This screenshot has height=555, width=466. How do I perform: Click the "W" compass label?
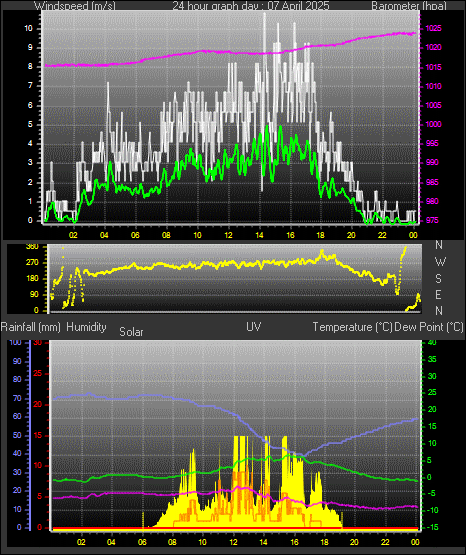tap(440, 262)
